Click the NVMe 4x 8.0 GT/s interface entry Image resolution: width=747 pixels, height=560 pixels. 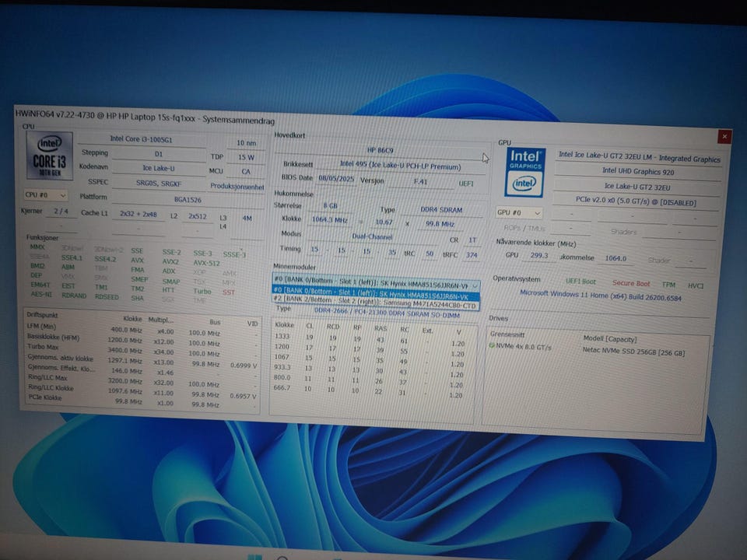(523, 347)
